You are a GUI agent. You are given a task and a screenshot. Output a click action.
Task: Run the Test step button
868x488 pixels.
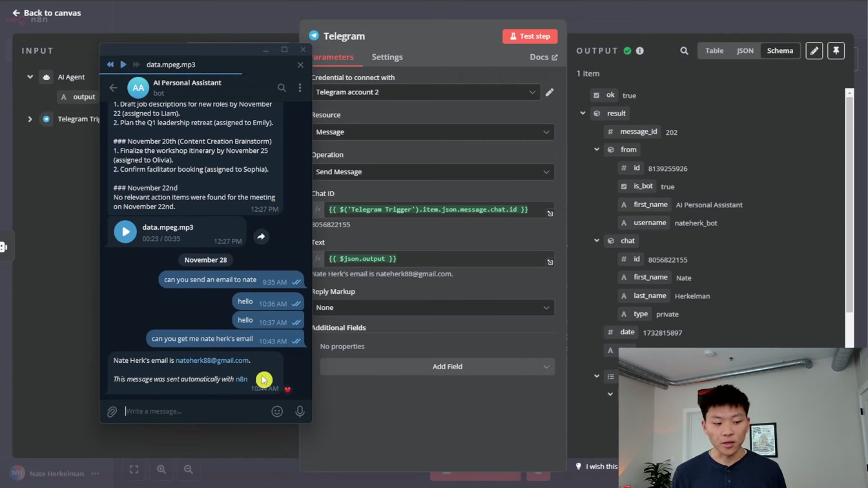pos(530,36)
